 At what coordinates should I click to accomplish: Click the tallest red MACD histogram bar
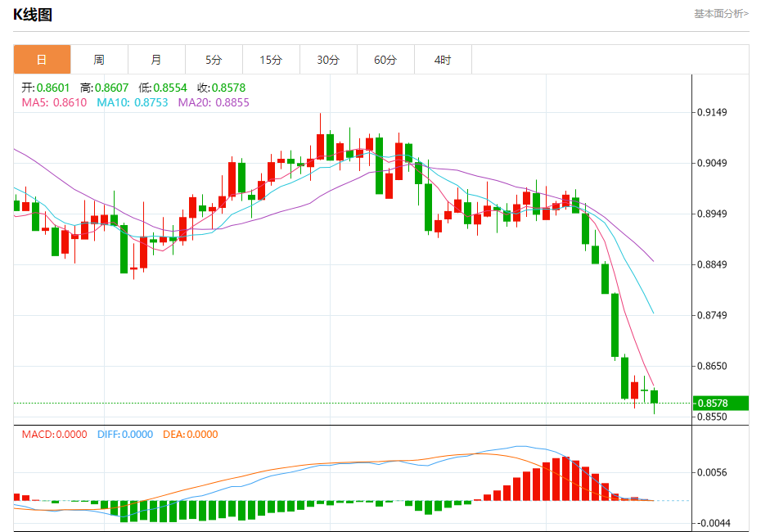566,479
